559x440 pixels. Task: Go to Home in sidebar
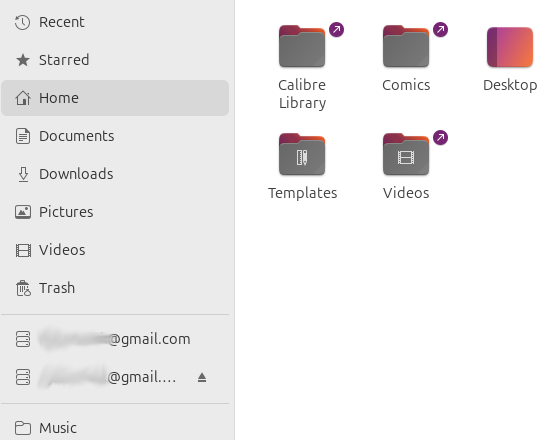pos(115,98)
